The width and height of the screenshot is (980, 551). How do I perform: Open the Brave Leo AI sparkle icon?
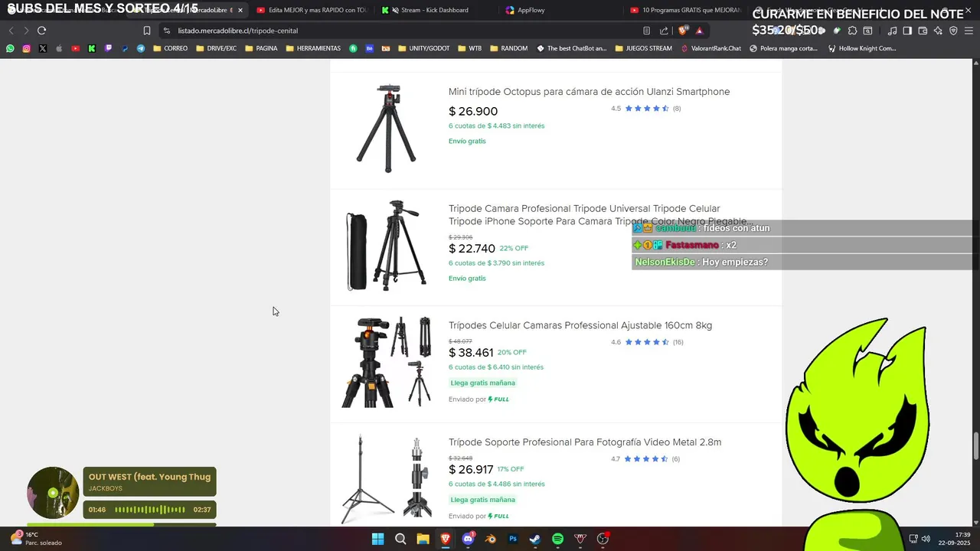(938, 31)
